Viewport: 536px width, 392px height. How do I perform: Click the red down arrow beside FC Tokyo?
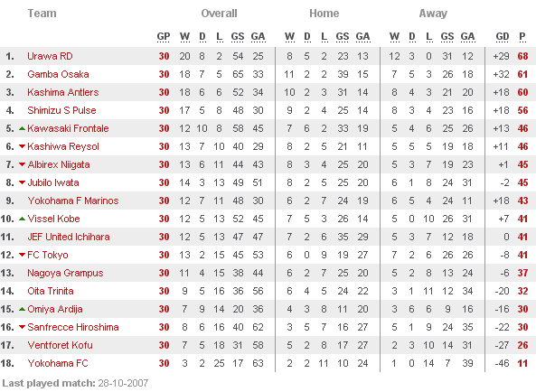[23, 255]
